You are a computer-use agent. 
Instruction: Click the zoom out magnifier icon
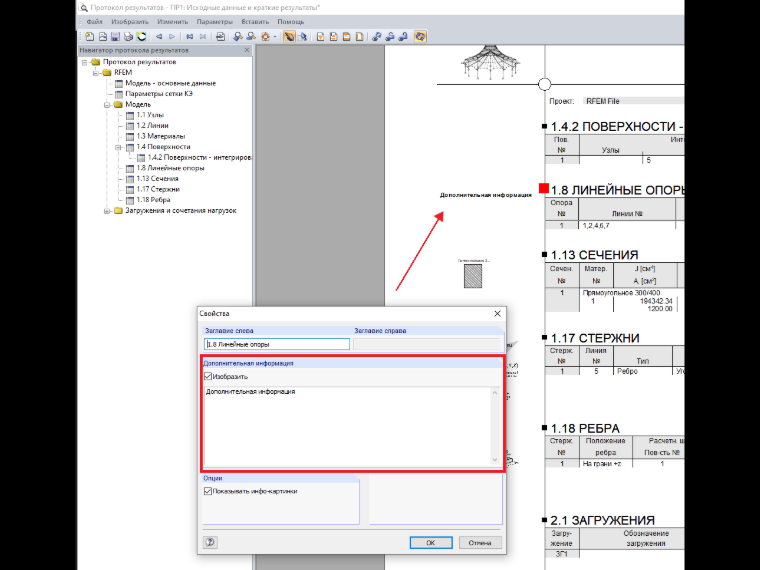pos(251,36)
